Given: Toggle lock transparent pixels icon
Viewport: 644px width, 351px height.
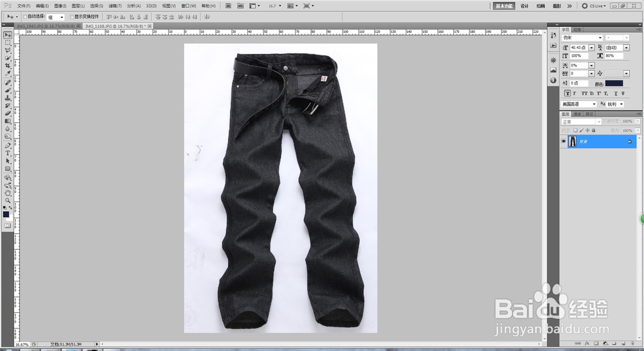Looking at the screenshot, I should [575, 131].
